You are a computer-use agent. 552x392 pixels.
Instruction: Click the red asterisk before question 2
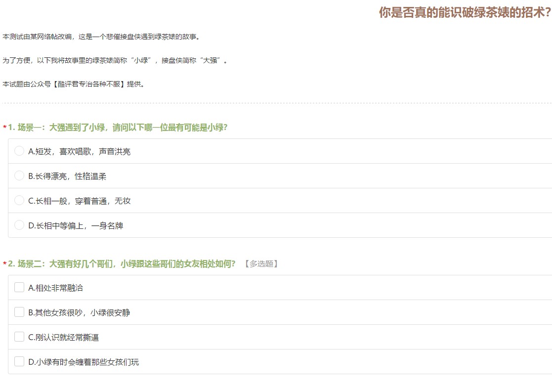[x=4, y=263]
